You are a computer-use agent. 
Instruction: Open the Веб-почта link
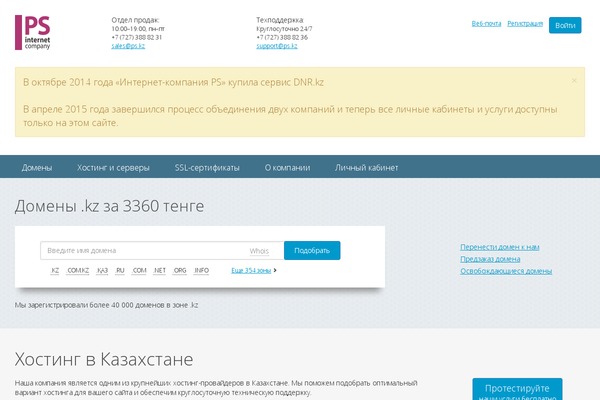(x=486, y=24)
